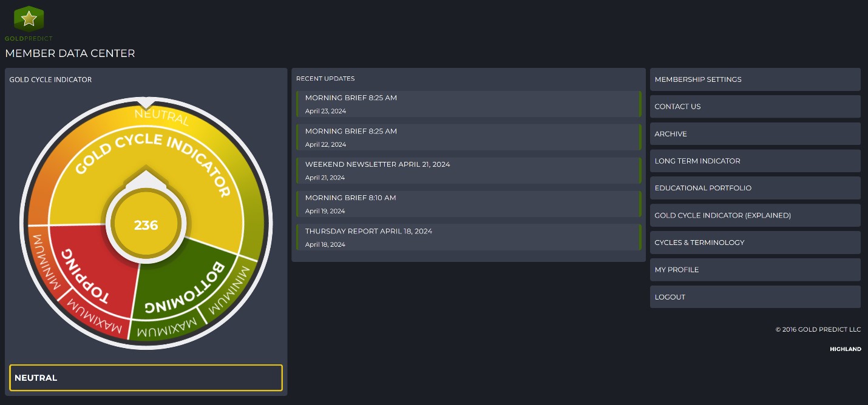Open Weekend Newsletter April 21, 2024

tap(469, 170)
